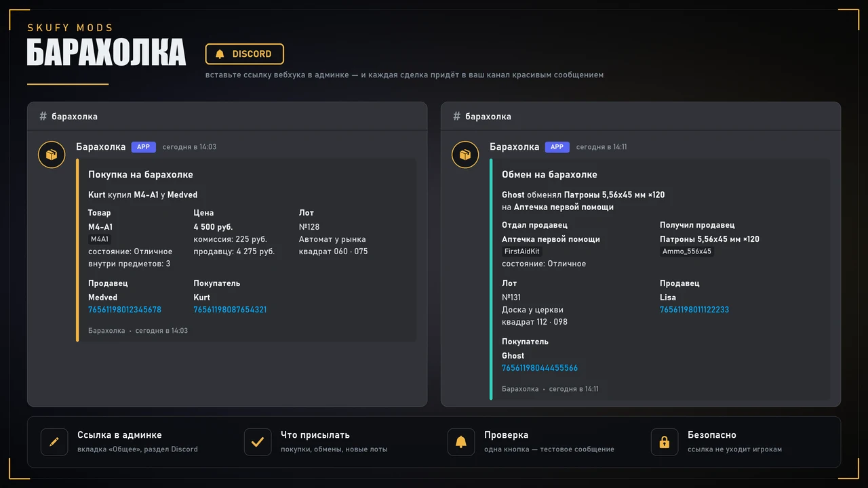
Task: Click the APP badge on the 14:11 message
Action: (x=557, y=147)
